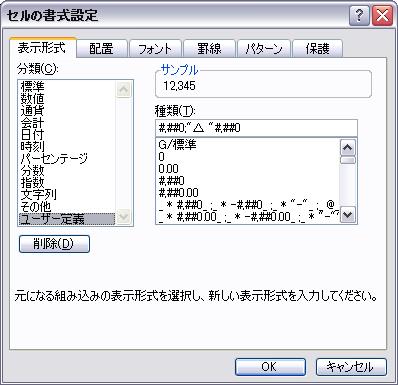Screen dimensions: 398x385
Task: Click the キャンセル button
Action: pos(351,367)
